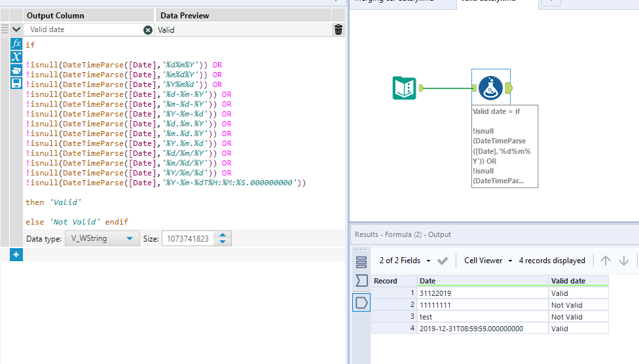639x364 pixels.
Task: Click the Valid date column header in results
Action: click(x=578, y=281)
